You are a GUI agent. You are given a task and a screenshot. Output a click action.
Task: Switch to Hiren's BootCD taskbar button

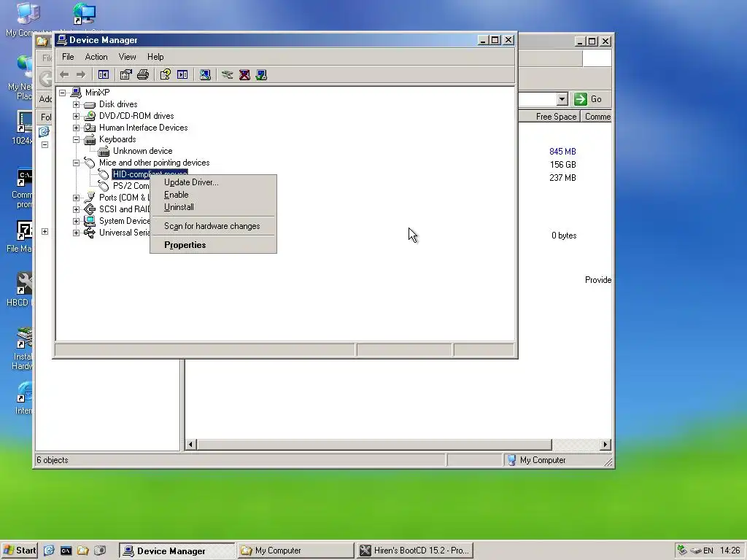(414, 551)
